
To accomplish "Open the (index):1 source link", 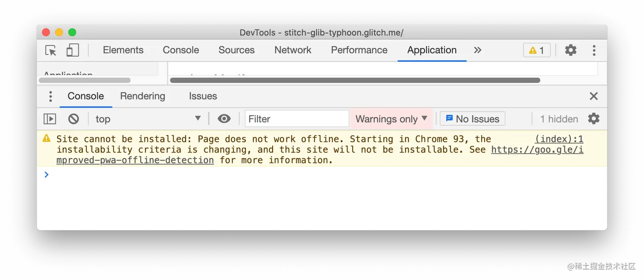I will (x=559, y=139).
